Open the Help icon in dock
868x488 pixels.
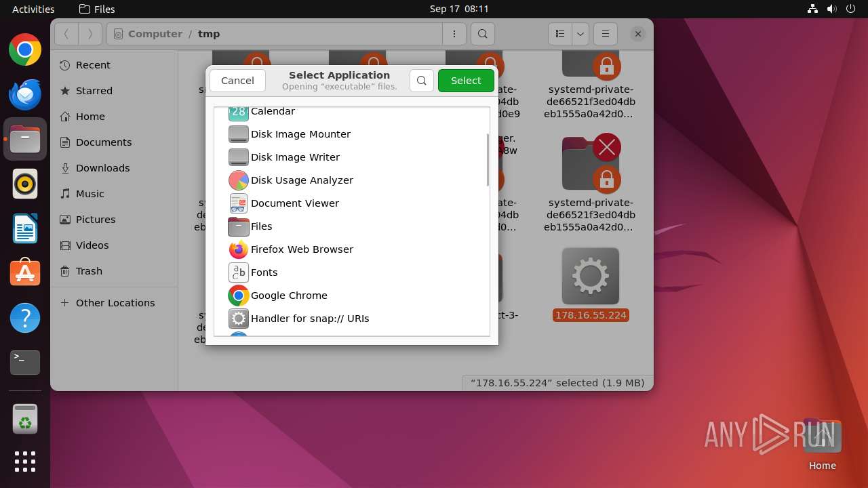25,318
